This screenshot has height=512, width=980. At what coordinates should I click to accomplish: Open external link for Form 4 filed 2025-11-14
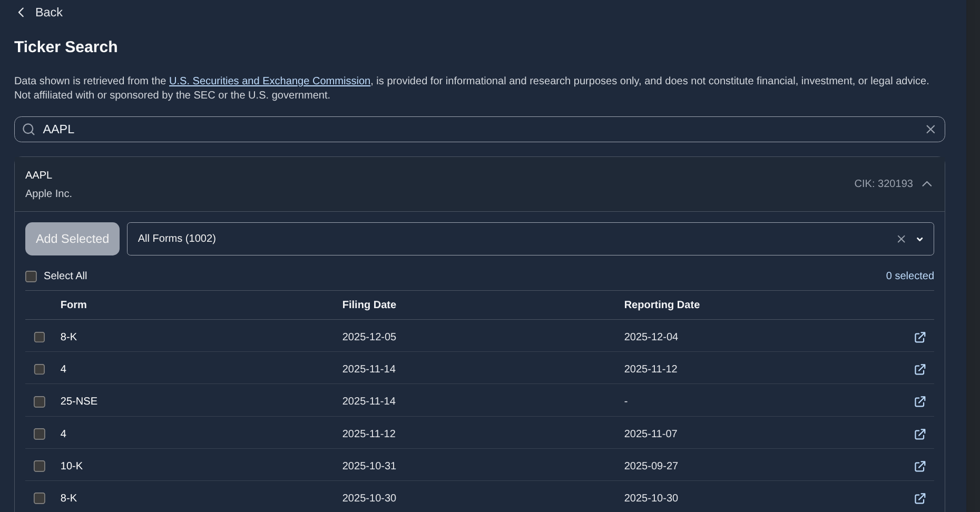pyautogui.click(x=920, y=369)
